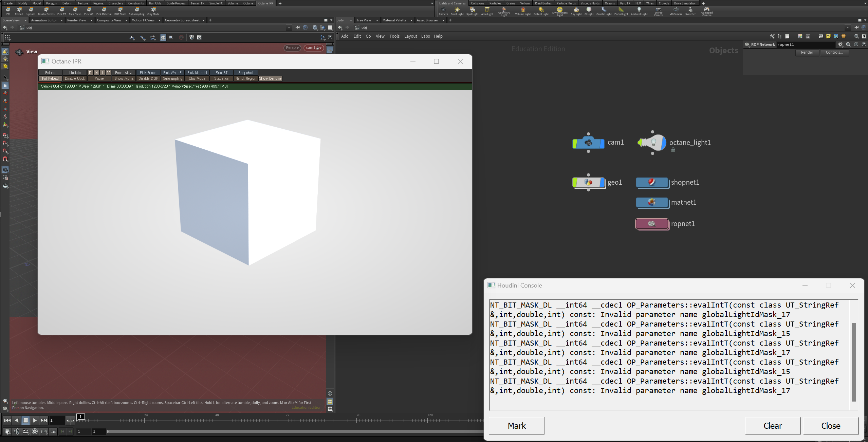Select the cam1 camera node

[x=588, y=143]
